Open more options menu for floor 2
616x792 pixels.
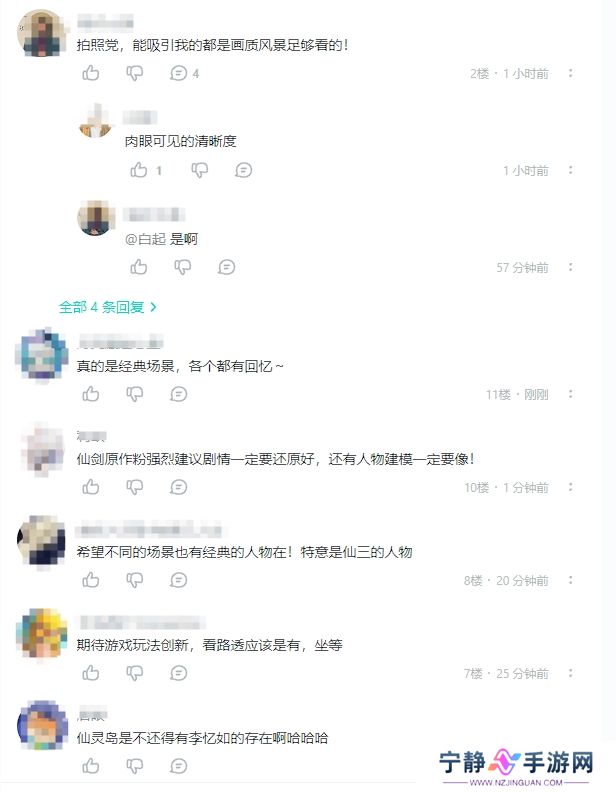point(571,73)
